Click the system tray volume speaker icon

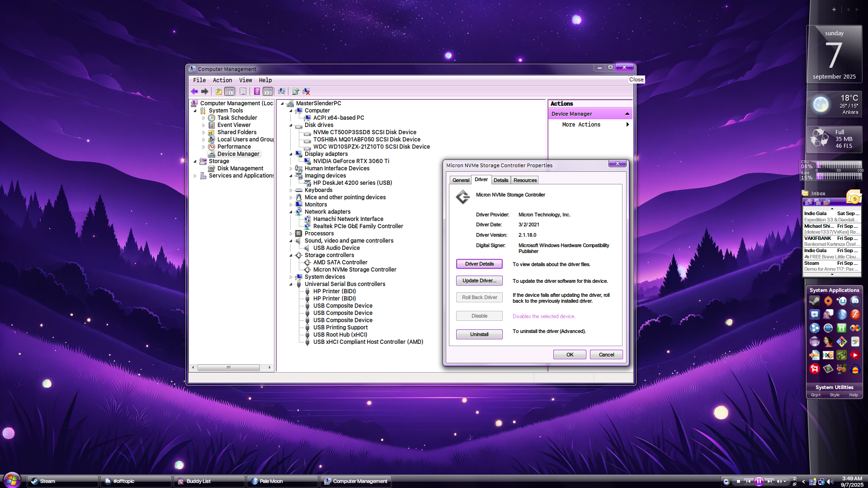point(830,482)
